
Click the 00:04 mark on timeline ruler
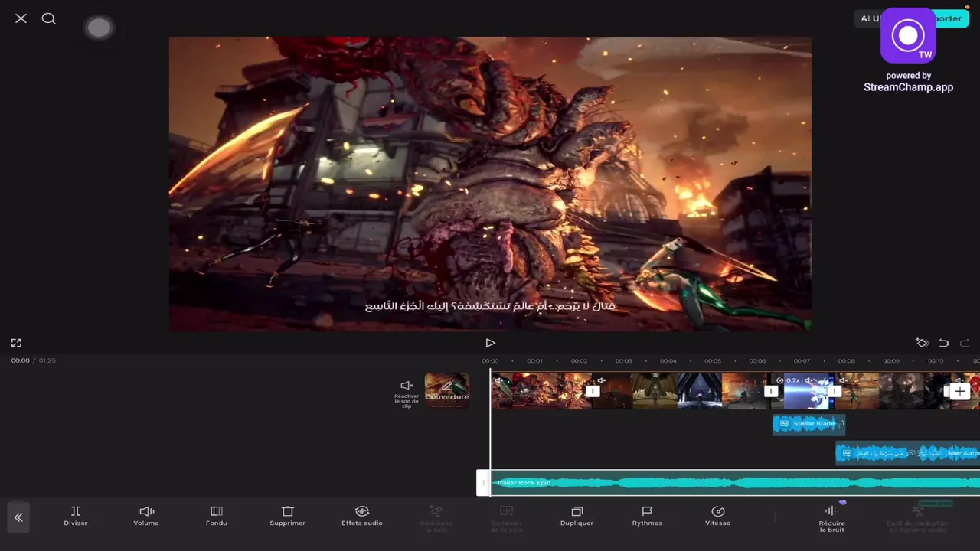tap(668, 361)
